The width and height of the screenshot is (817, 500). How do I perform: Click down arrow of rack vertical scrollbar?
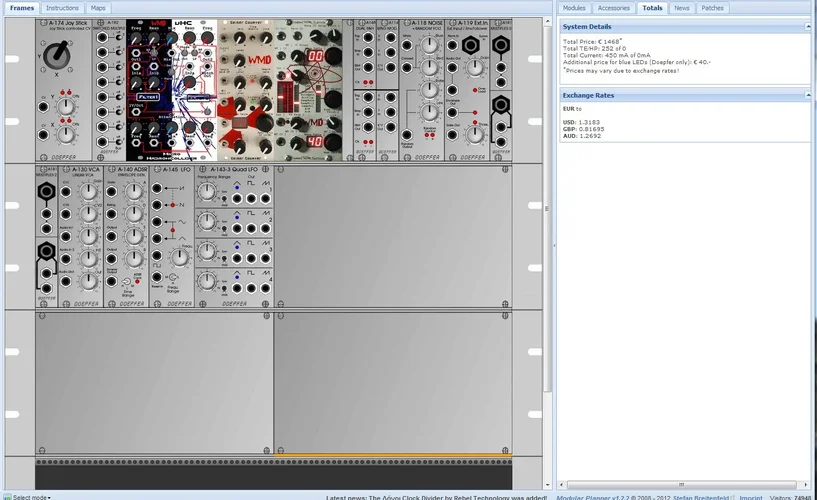pos(547,485)
